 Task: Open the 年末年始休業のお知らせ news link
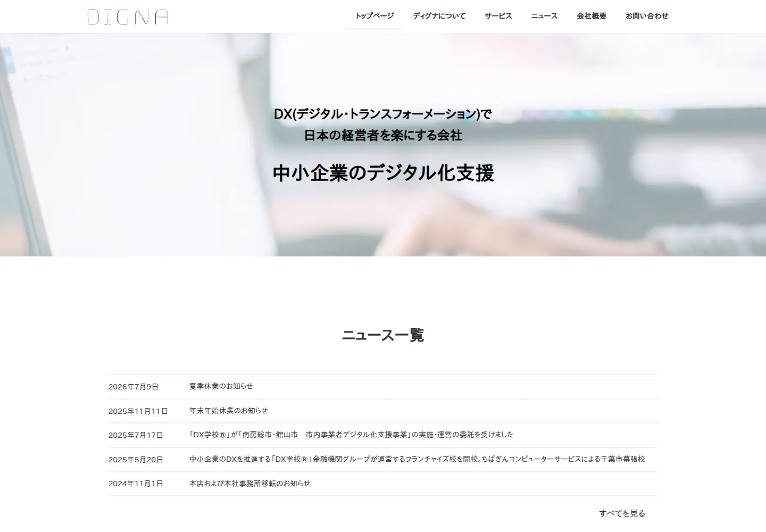(x=229, y=411)
